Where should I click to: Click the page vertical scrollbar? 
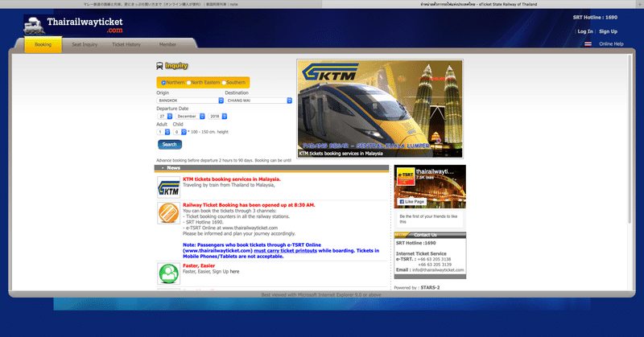click(x=630, y=140)
